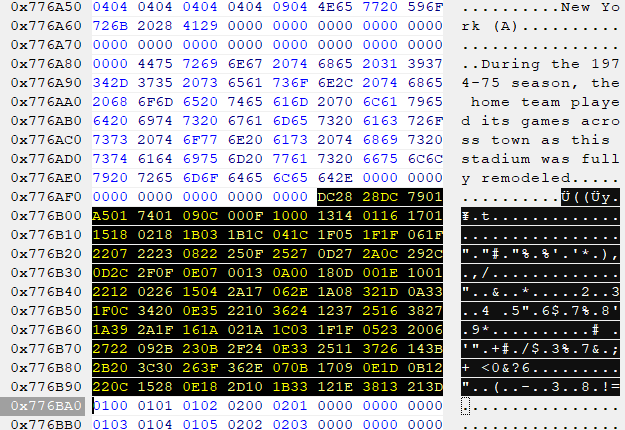The height and width of the screenshot is (430, 625).
Task: Select ASCII text 'rk (A)' in decoded column
Action: [x=489, y=26]
